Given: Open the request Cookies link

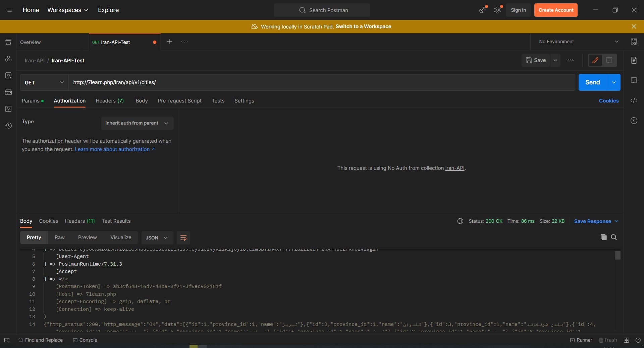Looking at the screenshot, I should (609, 101).
